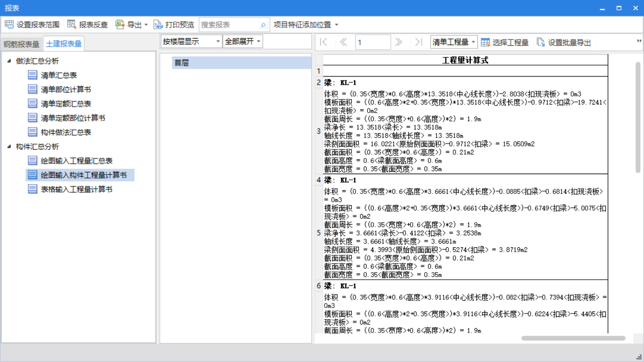Go to last page arrow
Image resolution: width=644 pixels, height=362 pixels.
(418, 42)
